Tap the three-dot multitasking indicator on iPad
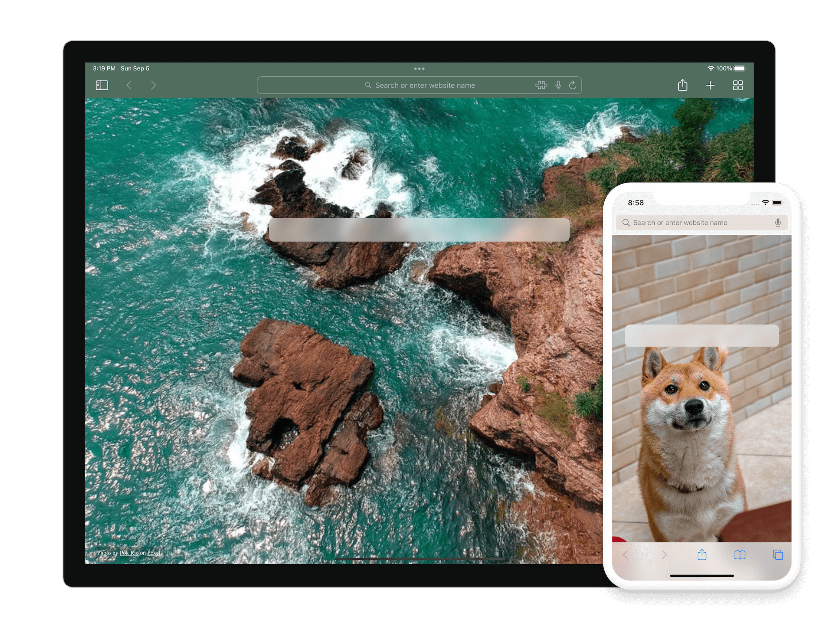 pyautogui.click(x=419, y=69)
